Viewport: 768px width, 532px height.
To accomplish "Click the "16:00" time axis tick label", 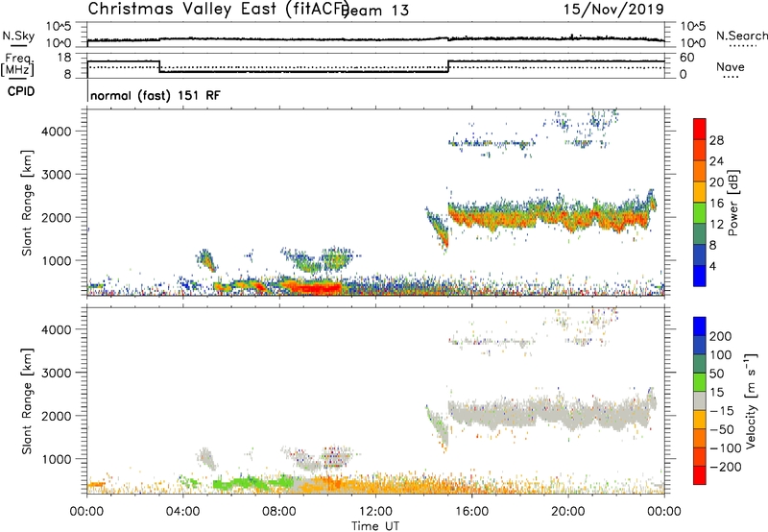I will [x=471, y=512].
